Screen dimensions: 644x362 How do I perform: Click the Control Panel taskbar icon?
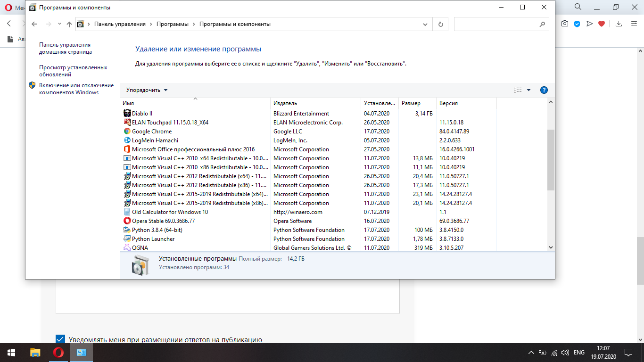[82, 352]
